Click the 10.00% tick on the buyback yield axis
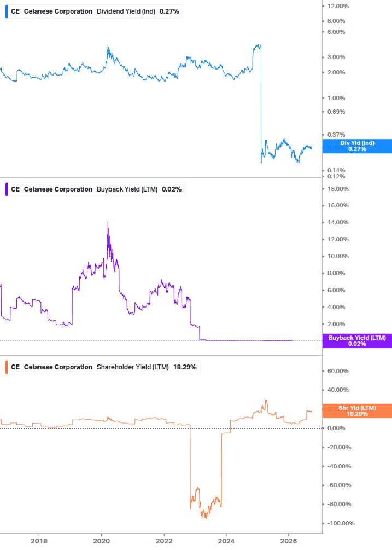This screenshot has height=550, width=392. [338, 257]
